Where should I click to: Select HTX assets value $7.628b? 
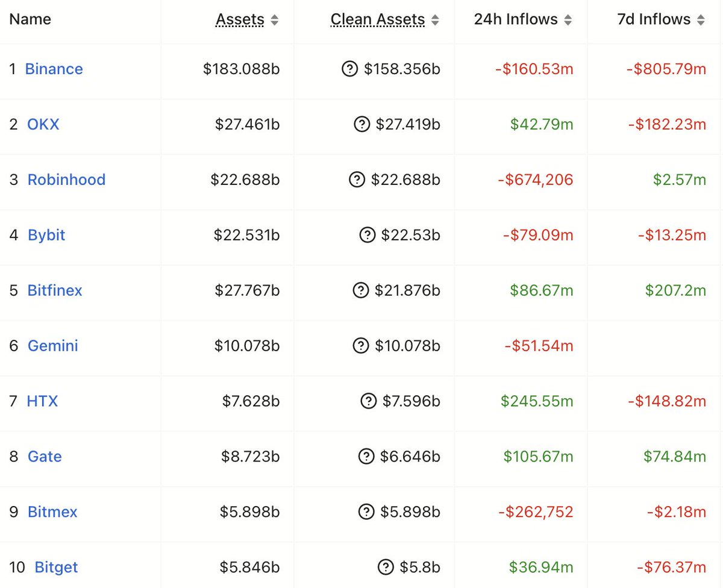pos(251,401)
